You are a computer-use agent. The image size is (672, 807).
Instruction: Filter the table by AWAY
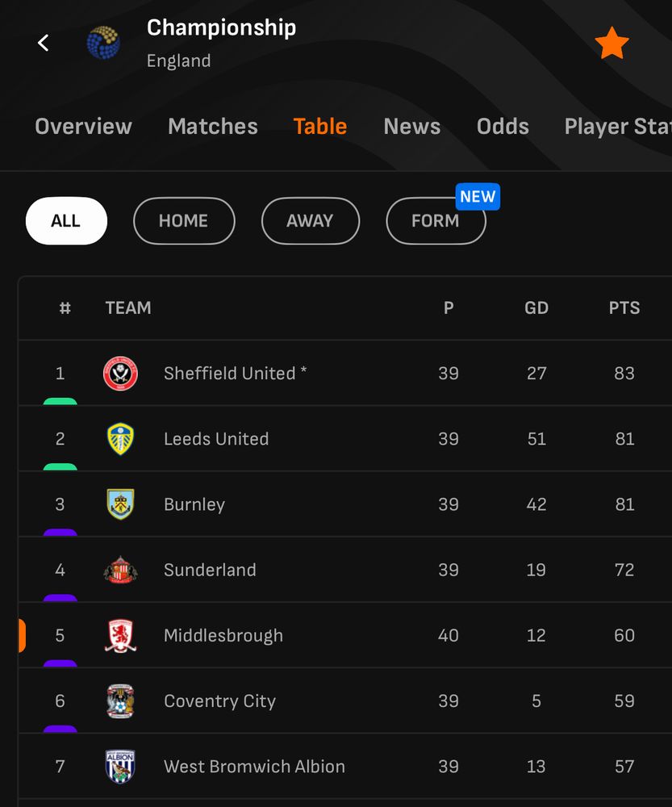click(x=310, y=221)
